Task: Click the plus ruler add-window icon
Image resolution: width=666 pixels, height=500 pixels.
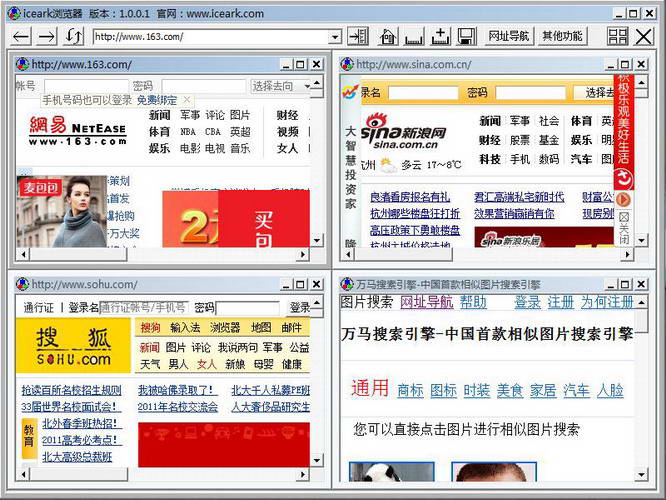Action: click(x=440, y=37)
